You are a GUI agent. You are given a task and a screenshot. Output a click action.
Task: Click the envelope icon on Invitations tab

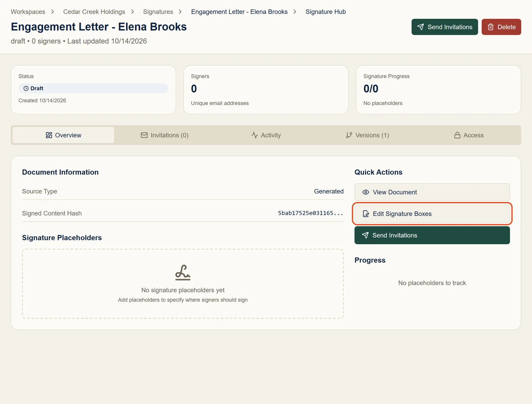[144, 135]
